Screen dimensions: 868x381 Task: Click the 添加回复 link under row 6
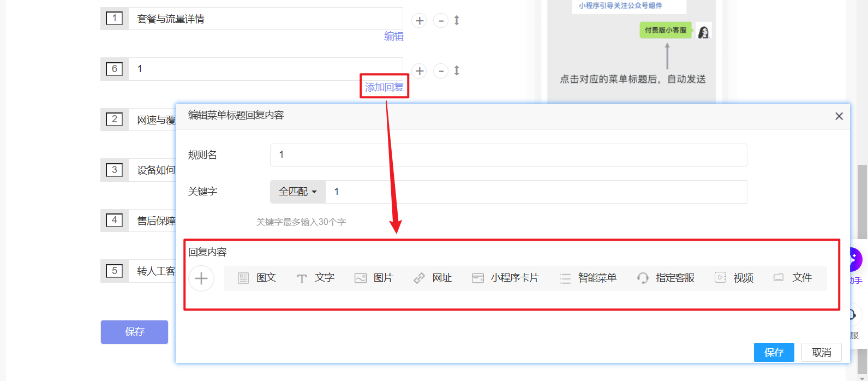[384, 87]
